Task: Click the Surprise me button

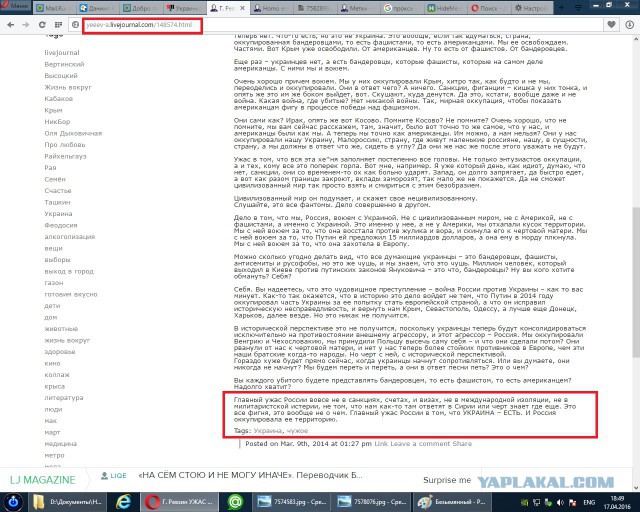Action: point(447,480)
